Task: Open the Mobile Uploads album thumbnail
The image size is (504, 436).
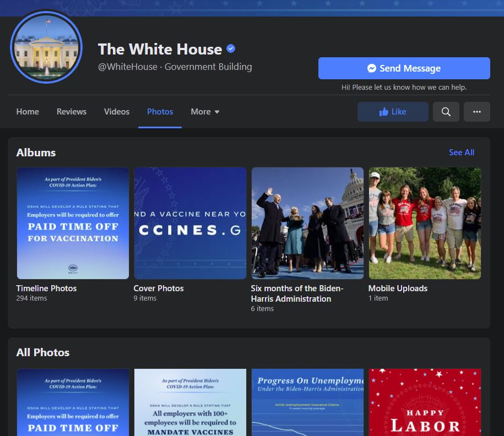Action: (425, 223)
